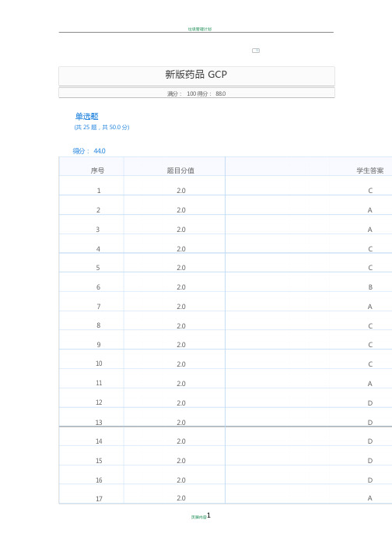
Task: Select the 满分 100 得分 88.0 score bar
Action: click(x=197, y=93)
